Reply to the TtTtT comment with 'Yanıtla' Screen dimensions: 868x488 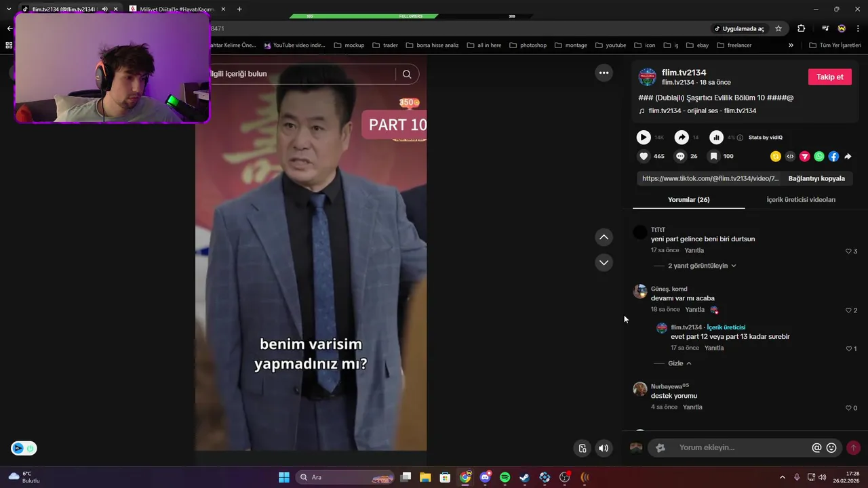[694, 251]
